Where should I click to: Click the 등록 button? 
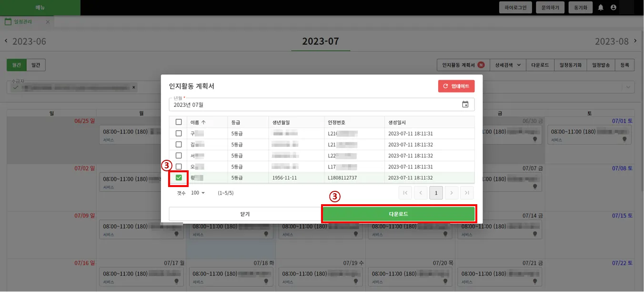point(624,65)
